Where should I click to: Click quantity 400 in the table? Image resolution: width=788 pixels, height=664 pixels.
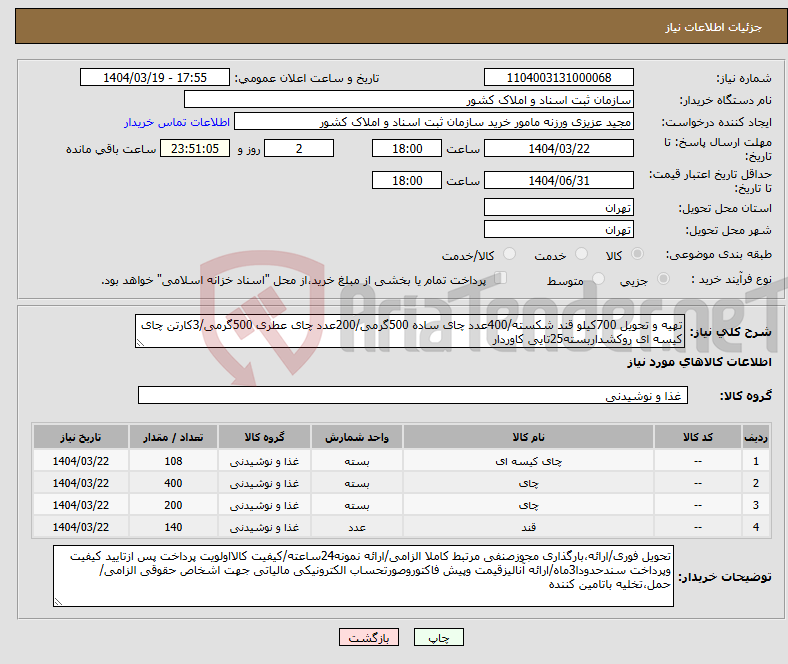(173, 483)
